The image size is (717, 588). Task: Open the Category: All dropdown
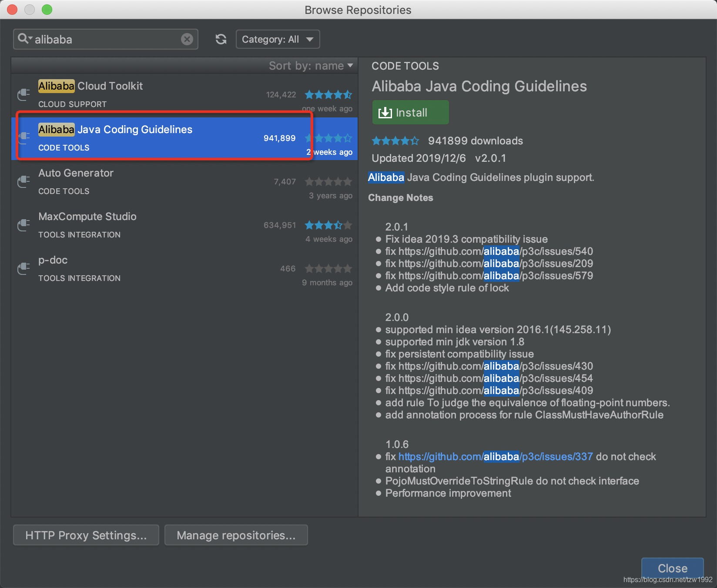[278, 39]
